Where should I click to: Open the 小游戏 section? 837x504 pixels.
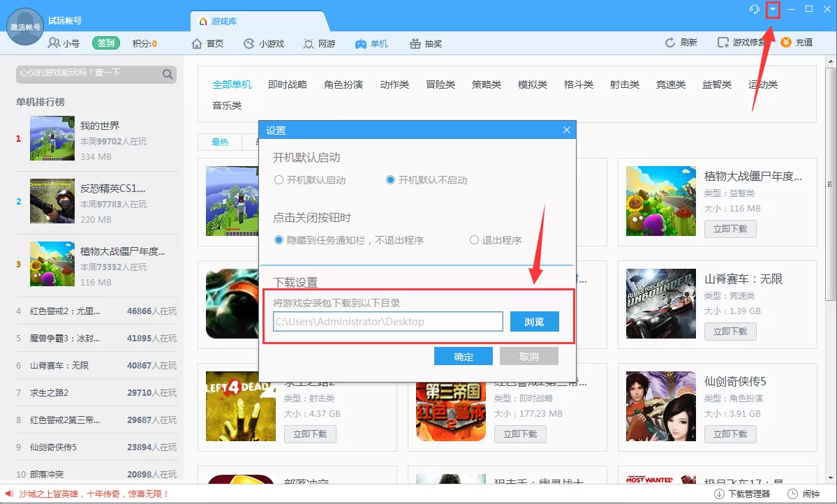(264, 44)
